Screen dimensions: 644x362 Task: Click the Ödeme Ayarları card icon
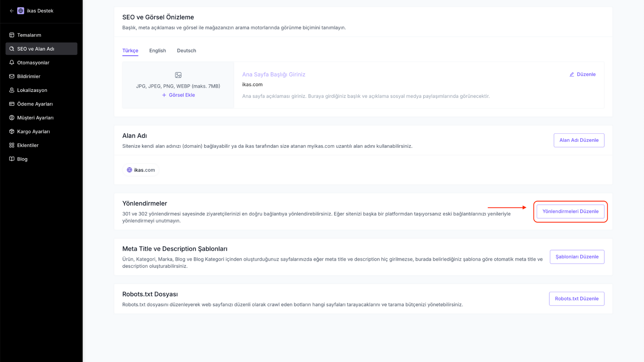point(12,104)
